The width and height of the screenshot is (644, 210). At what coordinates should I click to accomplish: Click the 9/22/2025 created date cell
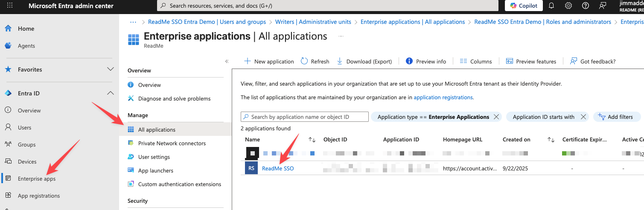[515, 168]
